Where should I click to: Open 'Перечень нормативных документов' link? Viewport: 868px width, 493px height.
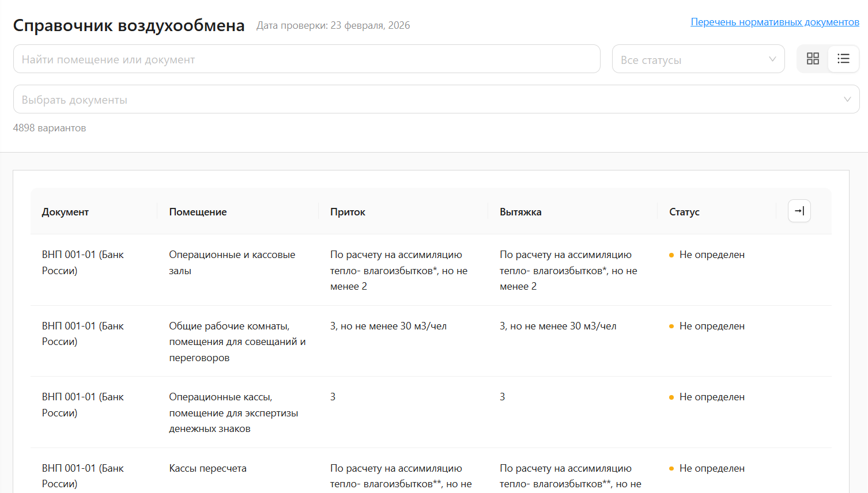click(775, 22)
